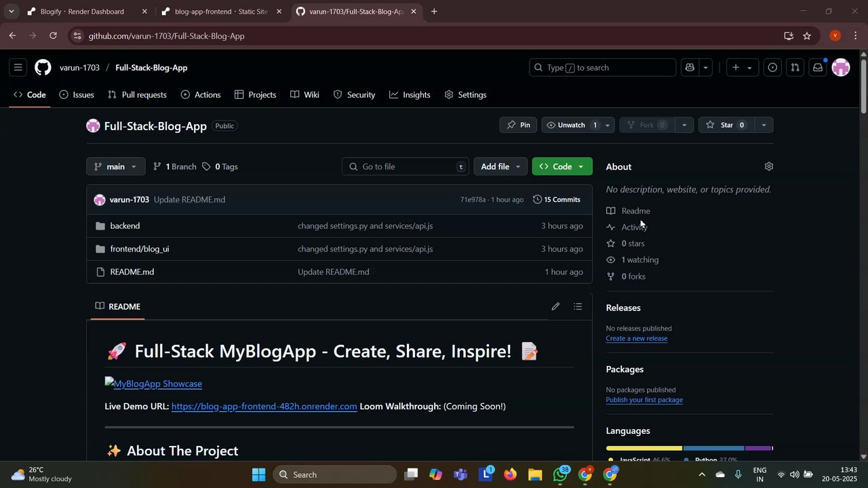
Task: Open Copilot app from the taskbar
Action: pos(435,474)
